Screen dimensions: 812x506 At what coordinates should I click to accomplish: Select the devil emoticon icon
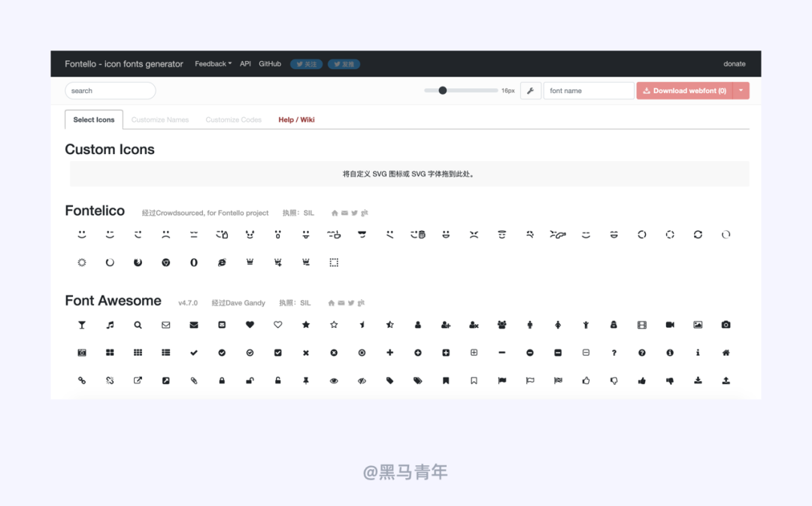[x=250, y=235]
